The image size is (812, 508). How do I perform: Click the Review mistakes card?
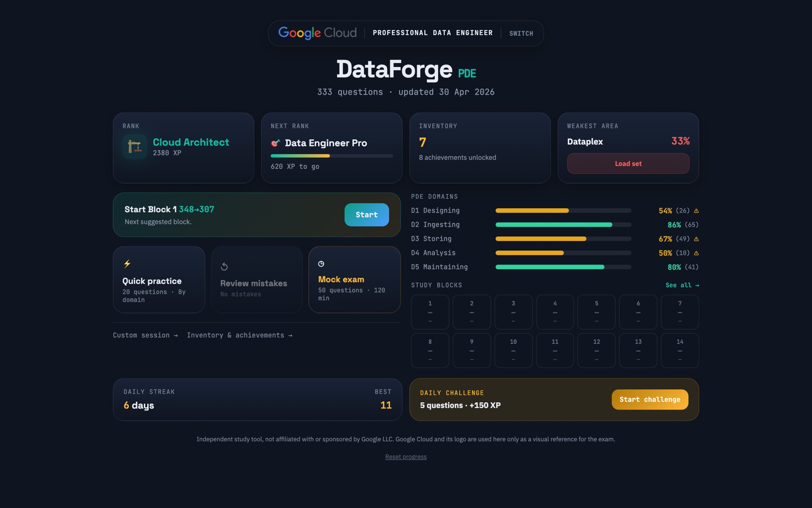point(257,279)
